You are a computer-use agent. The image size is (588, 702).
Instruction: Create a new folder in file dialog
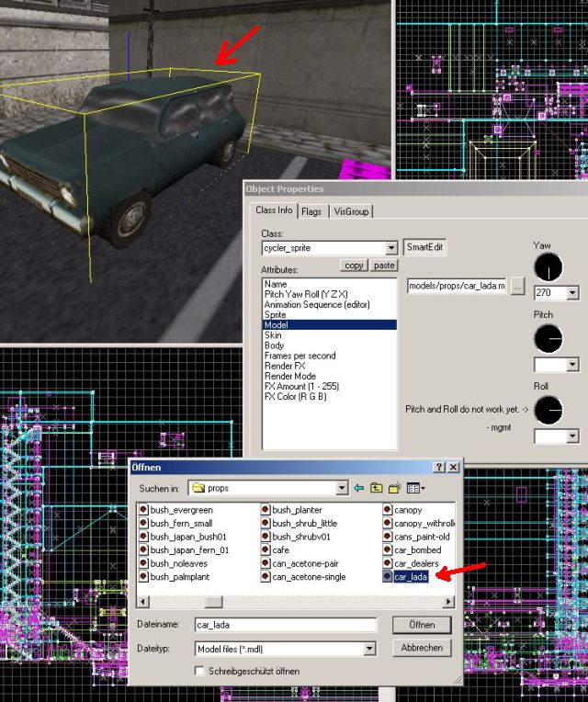pyautogui.click(x=394, y=488)
